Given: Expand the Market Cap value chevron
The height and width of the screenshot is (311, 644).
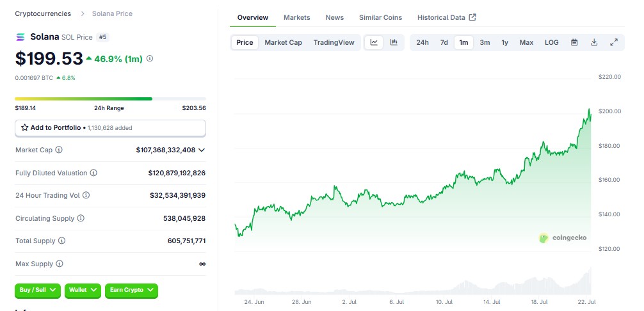Looking at the screenshot, I should (x=201, y=150).
